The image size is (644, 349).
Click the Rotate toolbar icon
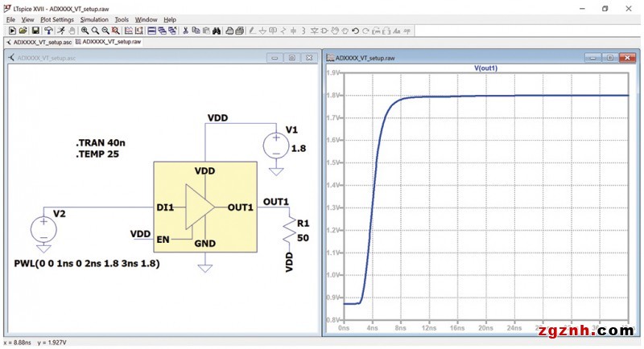click(x=376, y=31)
